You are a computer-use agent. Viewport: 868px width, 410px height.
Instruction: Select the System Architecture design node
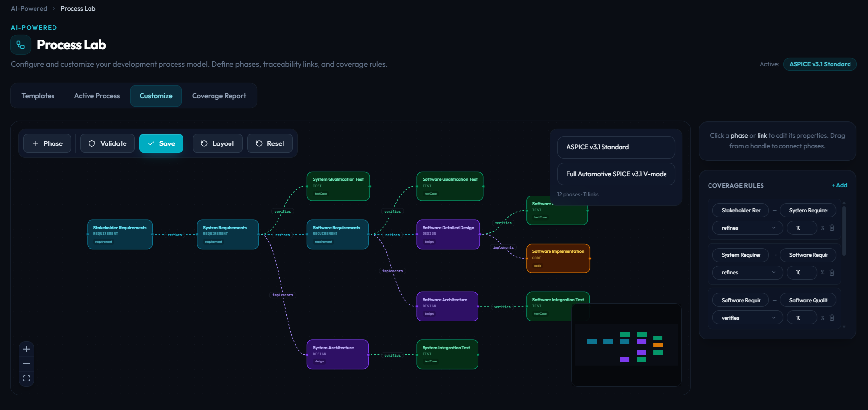coord(337,355)
